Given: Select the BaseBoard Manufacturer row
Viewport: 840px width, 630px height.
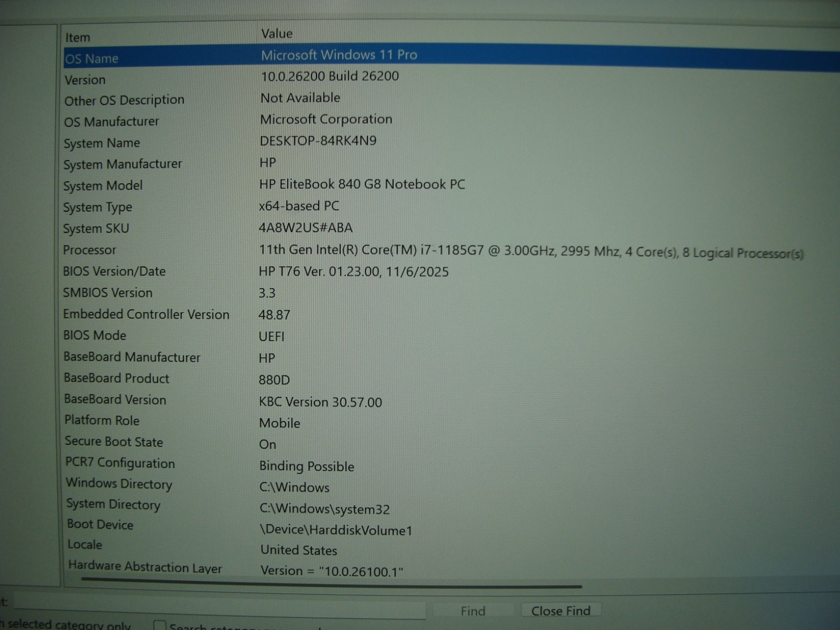Looking at the screenshot, I should tap(450, 358).
